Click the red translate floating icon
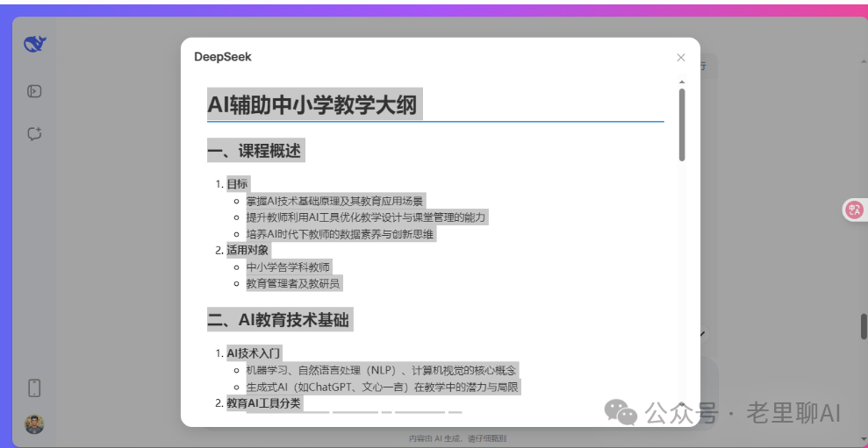868x448 pixels. tap(854, 210)
